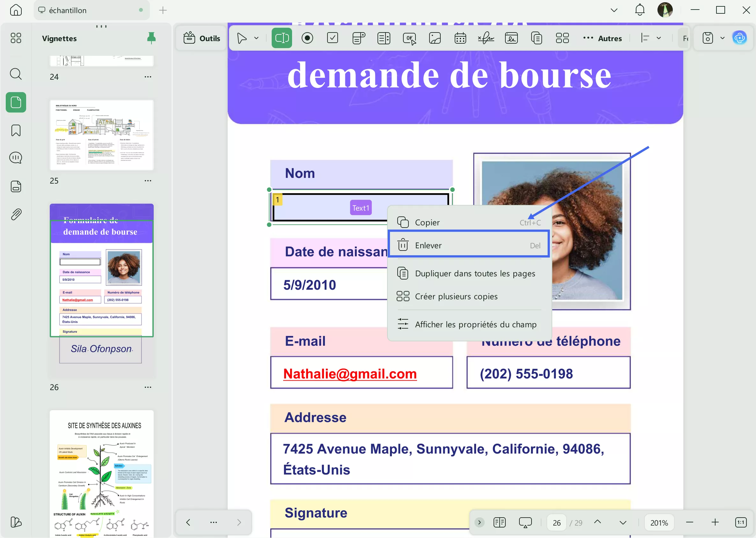This screenshot has height=538, width=756.
Task: Open the bookmarks panel in sidebar
Action: [16, 130]
